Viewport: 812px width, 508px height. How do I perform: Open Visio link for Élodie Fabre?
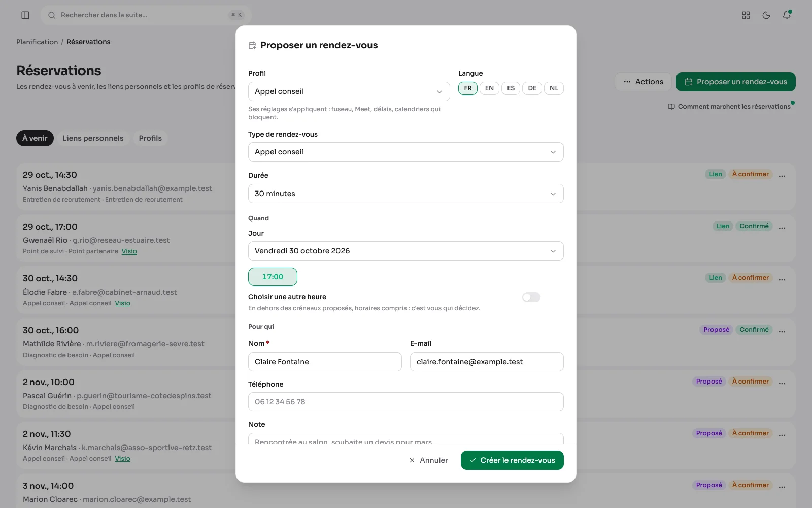122,303
